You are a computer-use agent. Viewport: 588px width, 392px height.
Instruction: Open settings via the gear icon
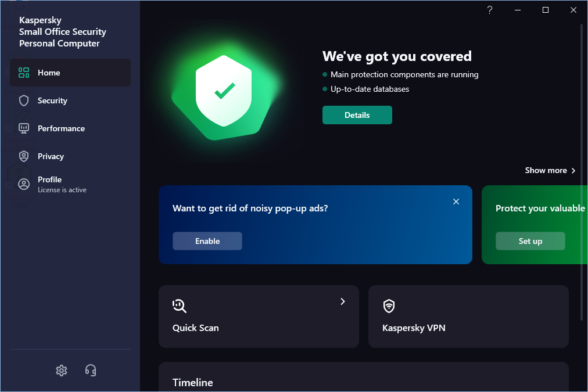62,370
